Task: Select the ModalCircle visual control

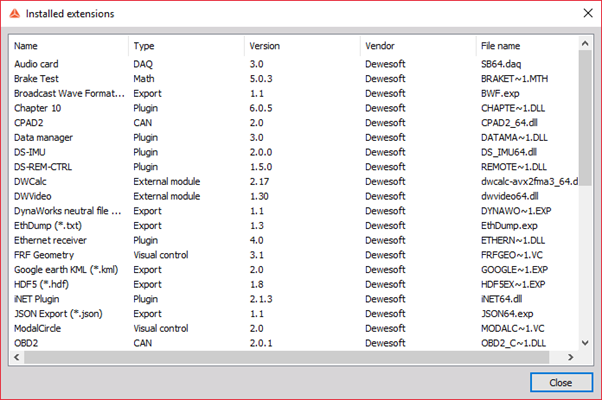Action: pos(294,328)
